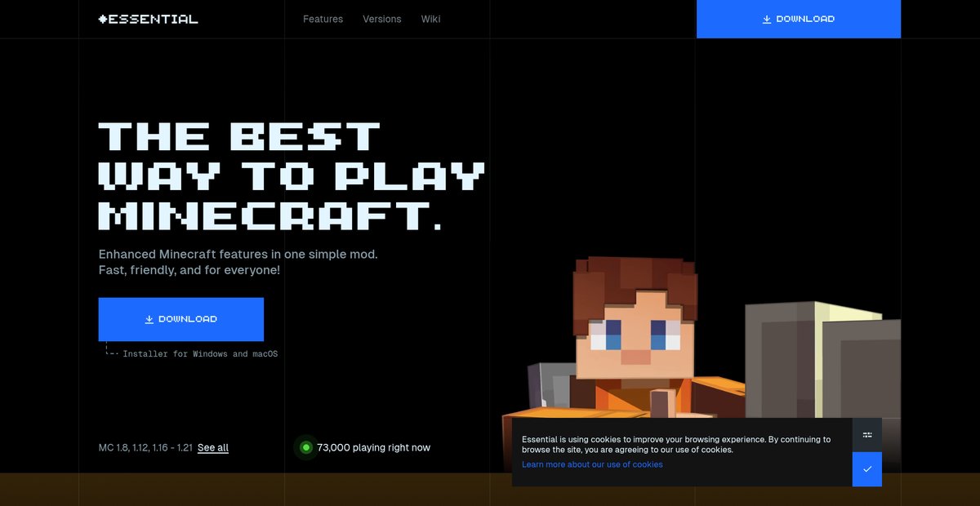
Task: Click the Essential logo in header
Action: (148, 19)
